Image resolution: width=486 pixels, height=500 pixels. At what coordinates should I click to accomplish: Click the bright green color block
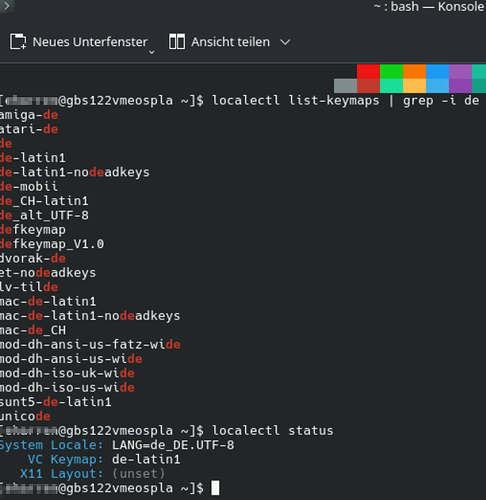[391, 72]
